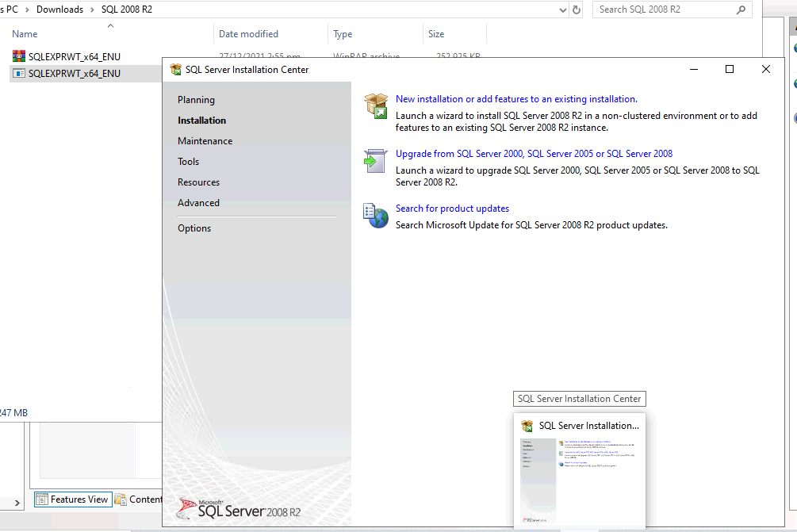Expand the address bar history dropdown

click(x=563, y=10)
